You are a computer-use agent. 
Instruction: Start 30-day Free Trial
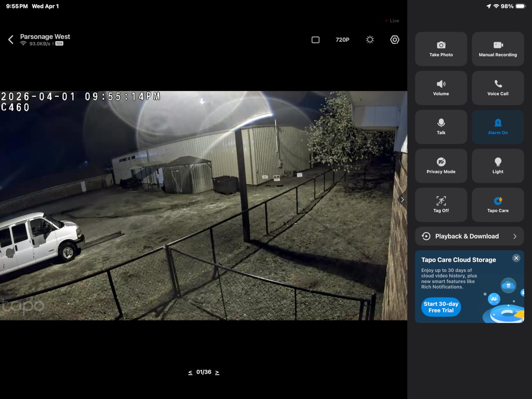(x=441, y=307)
